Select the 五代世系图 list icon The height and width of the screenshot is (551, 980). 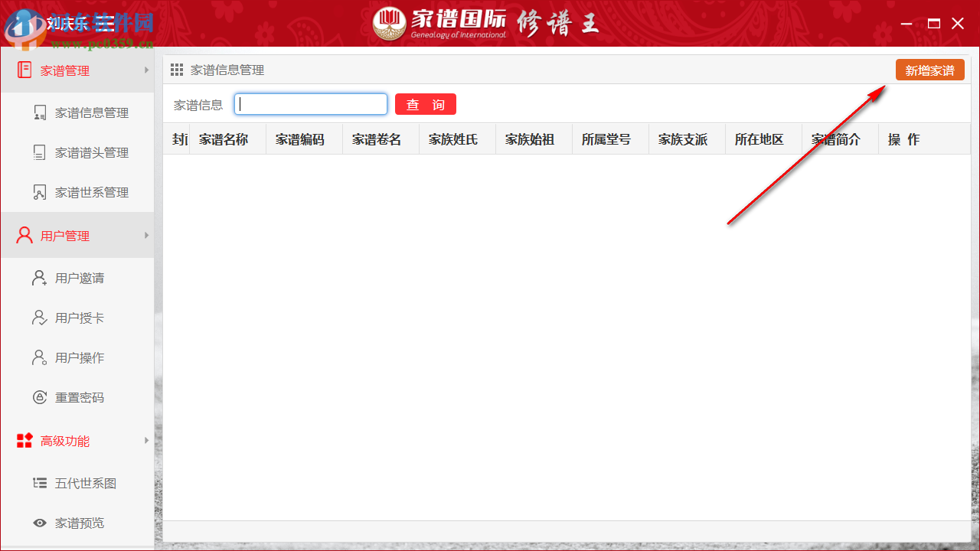(40, 483)
